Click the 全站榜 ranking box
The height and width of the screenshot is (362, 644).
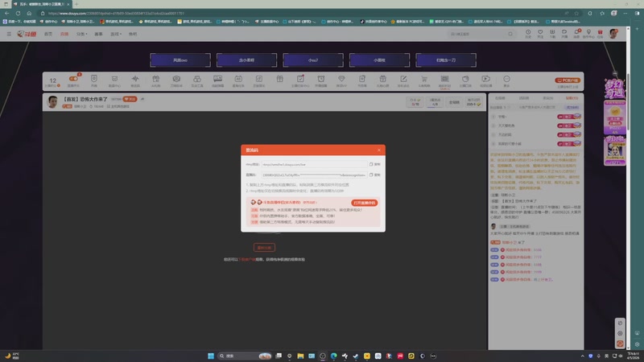[x=454, y=102]
